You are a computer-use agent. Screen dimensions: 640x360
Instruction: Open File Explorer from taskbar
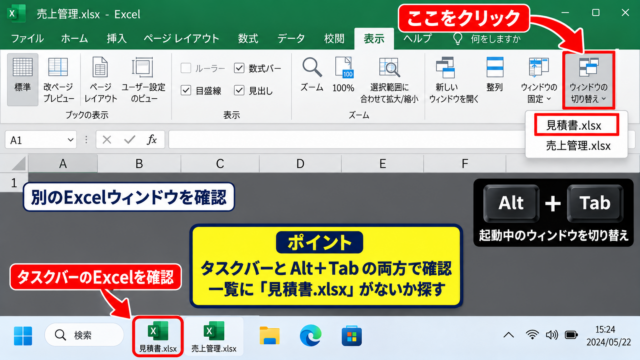(269, 336)
